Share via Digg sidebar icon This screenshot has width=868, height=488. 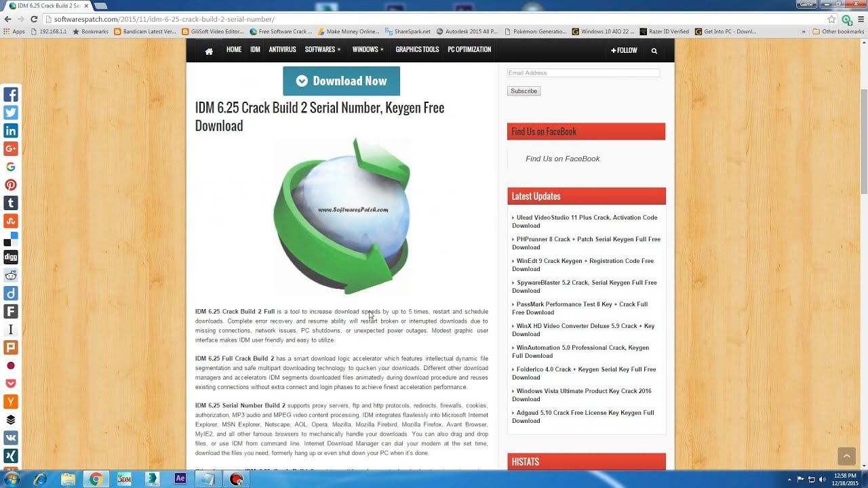point(11,257)
